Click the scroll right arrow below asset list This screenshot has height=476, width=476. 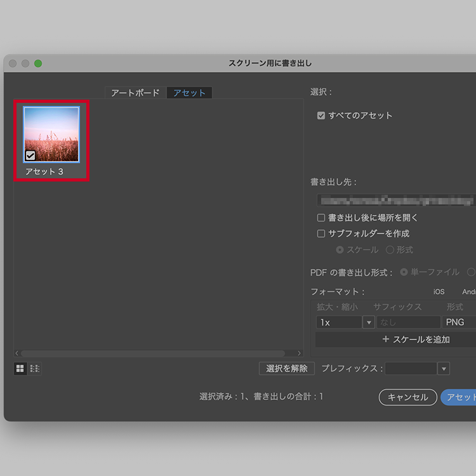pyautogui.click(x=300, y=354)
